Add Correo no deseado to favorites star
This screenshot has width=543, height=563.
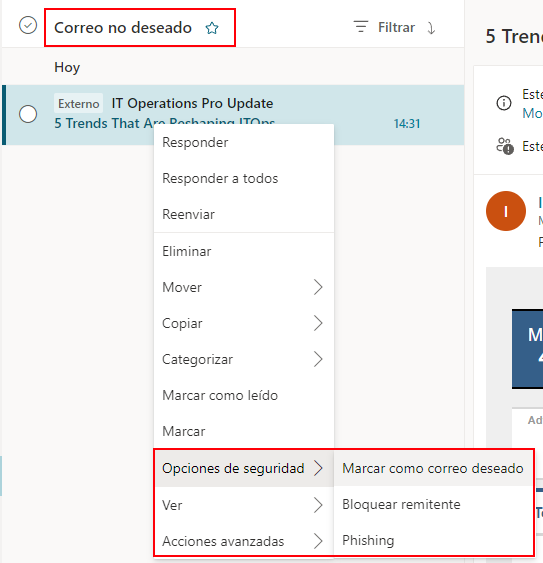click(212, 28)
